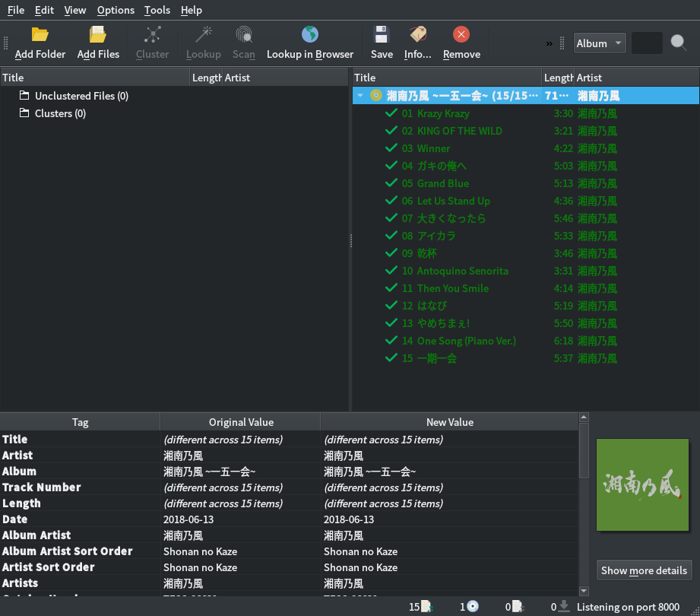This screenshot has height=616, width=700.
Task: Collapse the 湘南乃風 album tree
Action: pos(360,96)
